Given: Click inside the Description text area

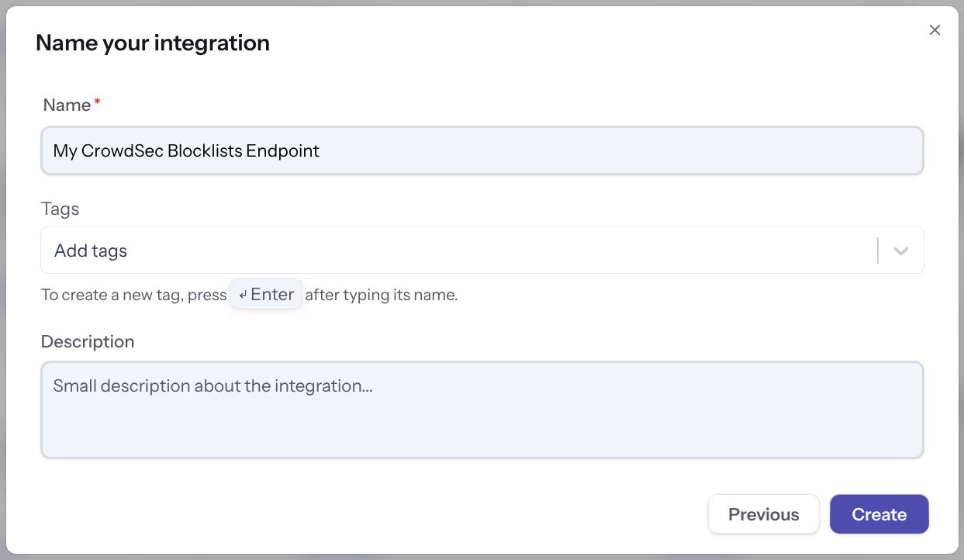Looking at the screenshot, I should coord(482,410).
